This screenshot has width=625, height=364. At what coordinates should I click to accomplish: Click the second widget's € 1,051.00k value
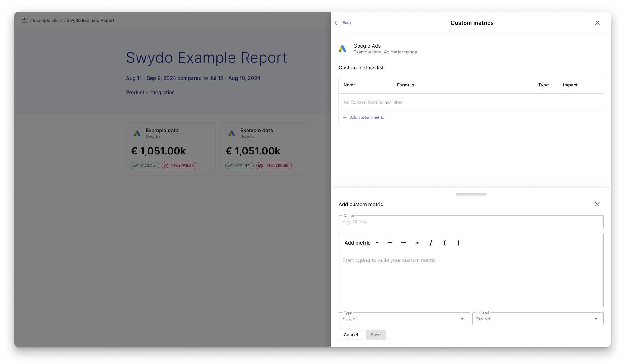tap(253, 151)
